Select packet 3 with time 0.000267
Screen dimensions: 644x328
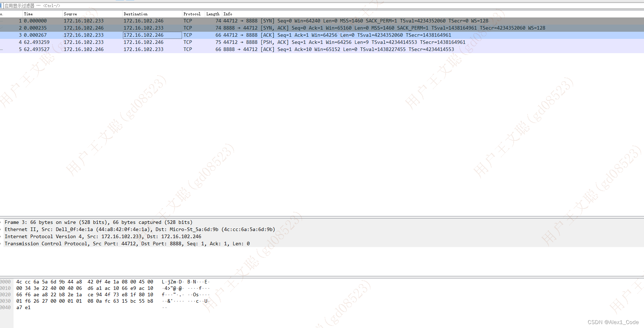pyautogui.click(x=322, y=35)
